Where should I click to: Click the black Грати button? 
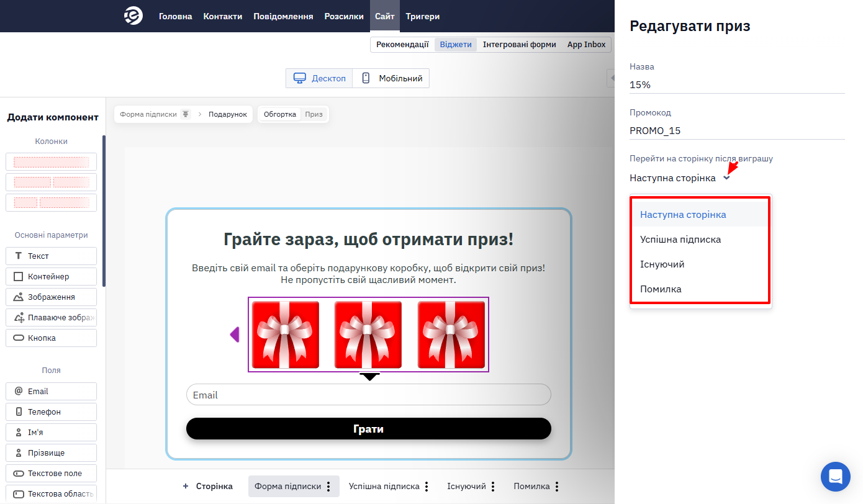(x=369, y=429)
